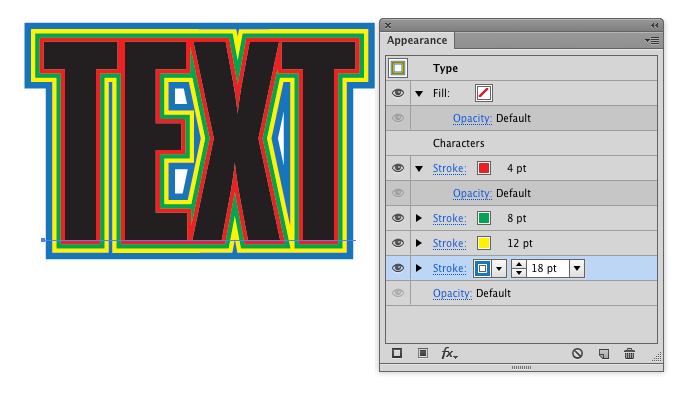Collapse the Fill row disclosure triangle
The height and width of the screenshot is (404, 682).
(x=419, y=93)
